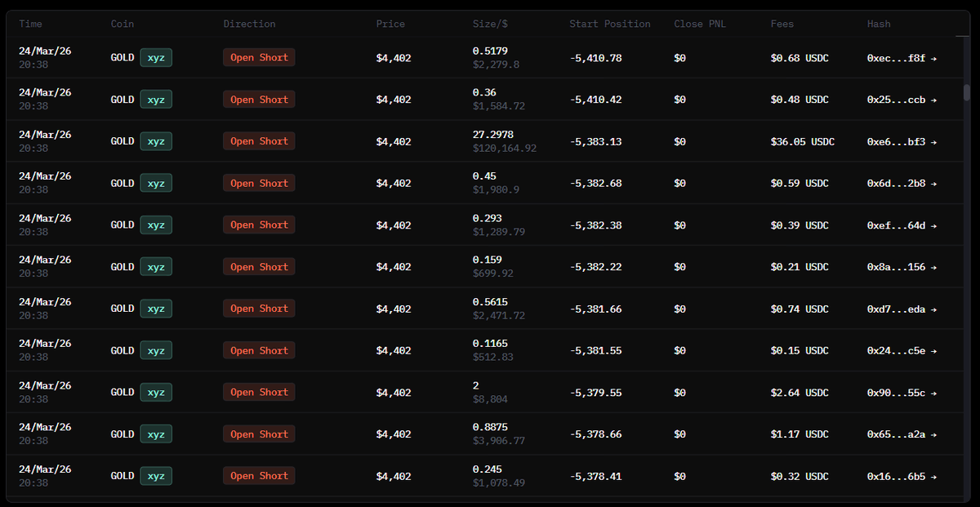Screen dimensions: 980x507
Task: Open transaction hash link 0x24...c5e
Action: pos(896,351)
